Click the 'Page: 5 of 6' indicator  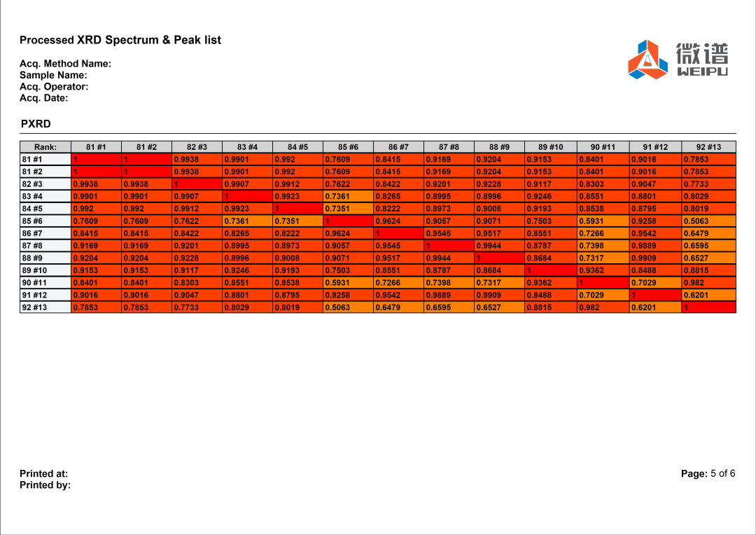pyautogui.click(x=708, y=474)
